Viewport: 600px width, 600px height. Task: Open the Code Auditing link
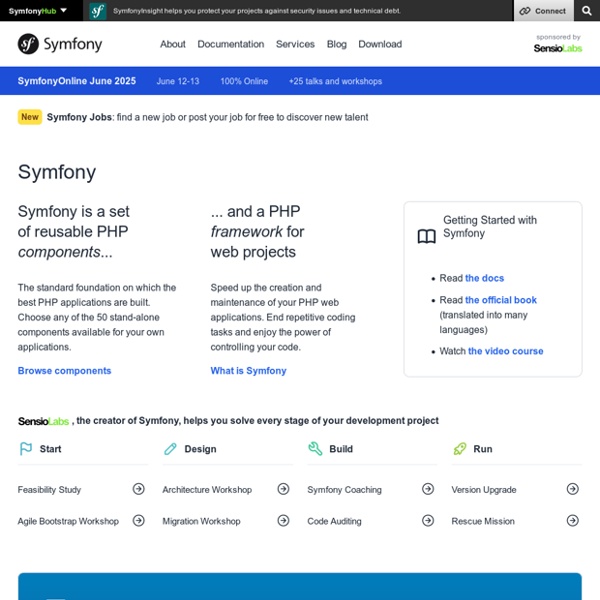334,521
